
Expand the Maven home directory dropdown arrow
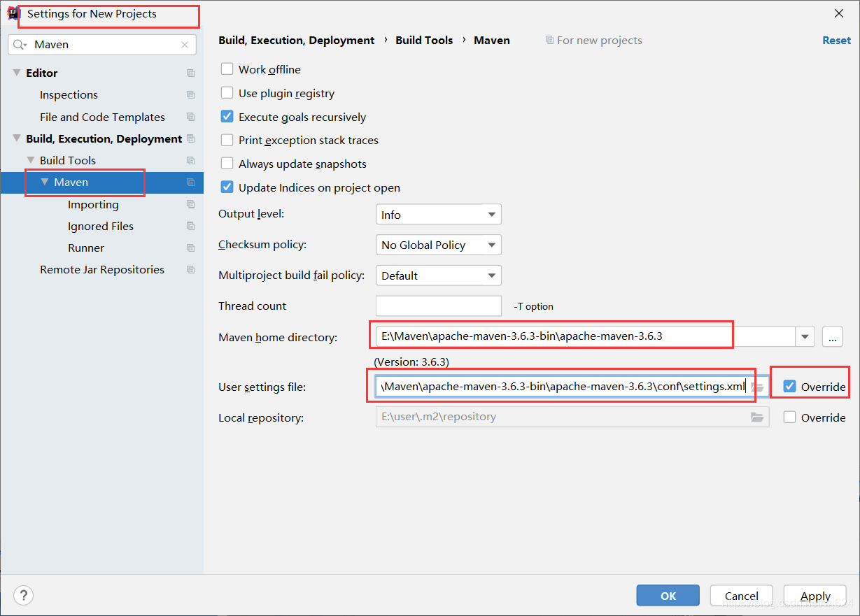(x=805, y=337)
